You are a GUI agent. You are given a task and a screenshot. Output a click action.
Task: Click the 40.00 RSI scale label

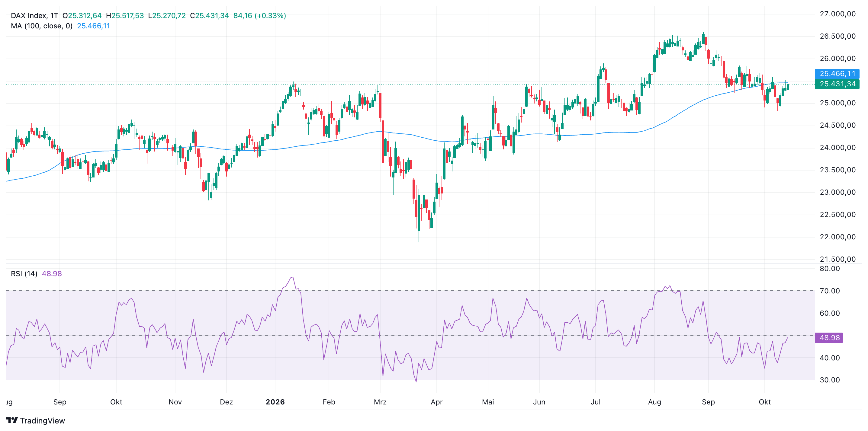[830, 358]
